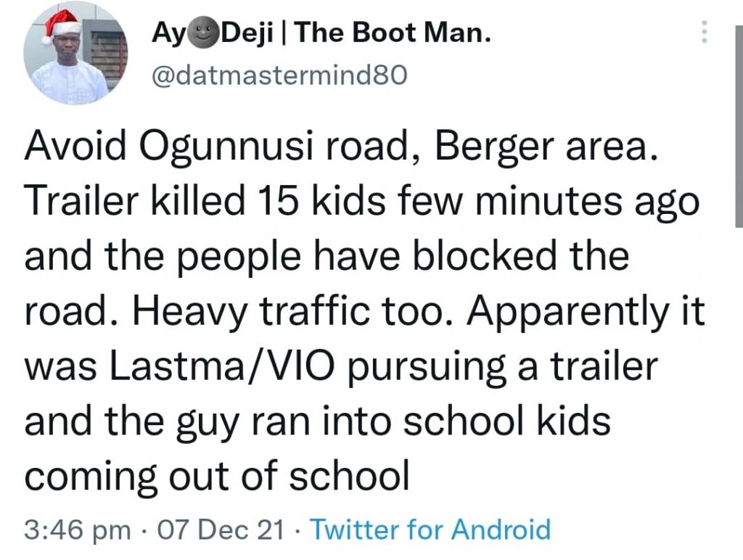Open the Twitter for Android source link
This screenshot has height=560, width=743.
tap(430, 529)
